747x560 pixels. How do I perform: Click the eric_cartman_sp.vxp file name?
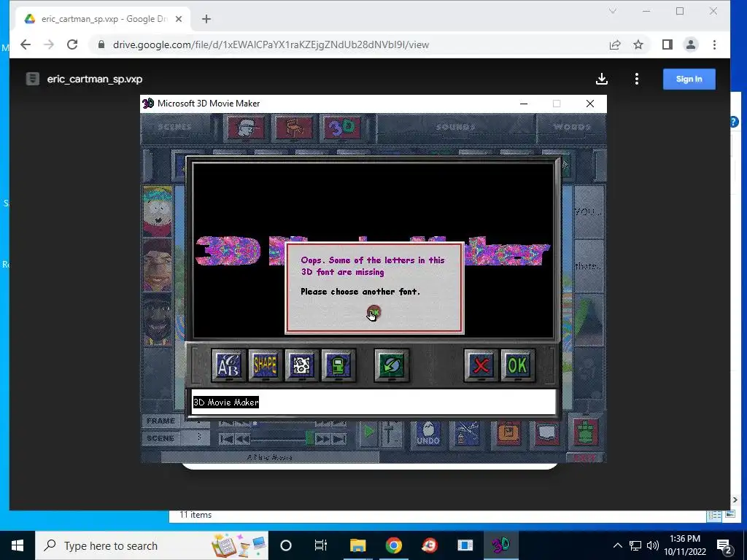point(95,79)
